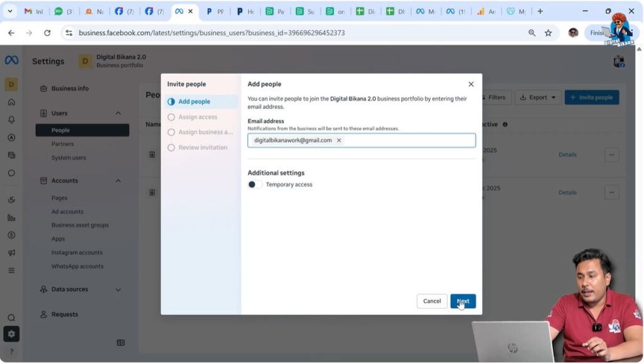Click the site information icon in address bar
The image size is (644, 364).
point(69,33)
